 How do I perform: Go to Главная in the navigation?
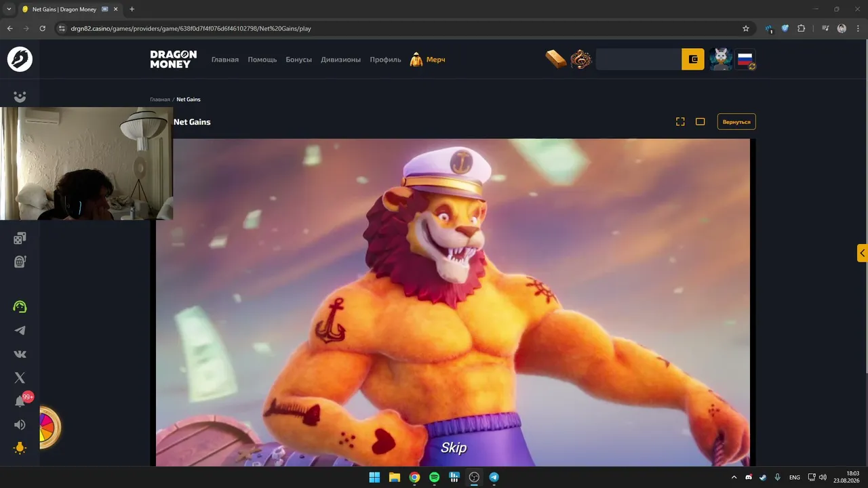225,60
